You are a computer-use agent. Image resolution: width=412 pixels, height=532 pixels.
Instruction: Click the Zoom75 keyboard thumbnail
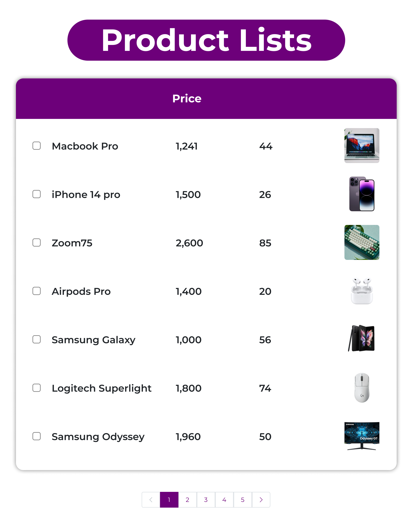click(362, 242)
